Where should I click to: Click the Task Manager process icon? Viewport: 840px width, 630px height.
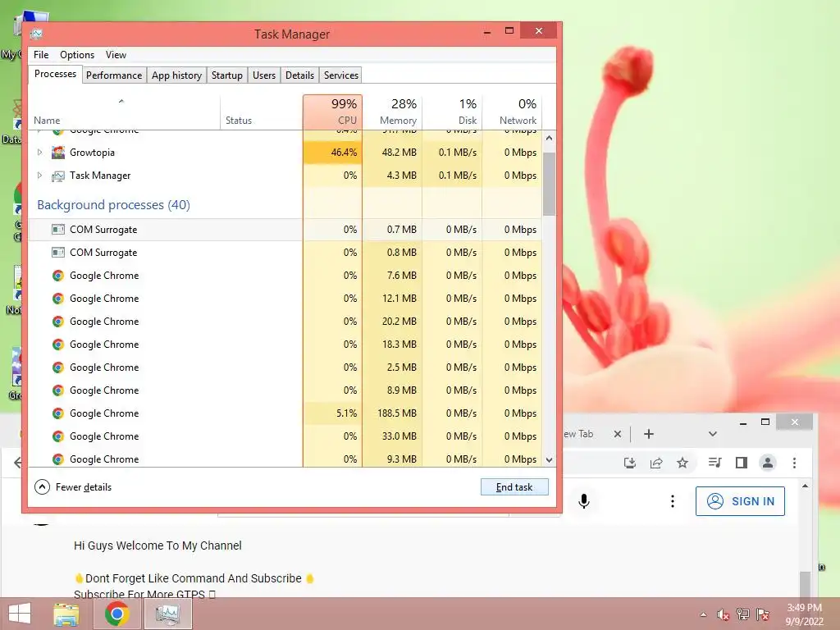pos(58,176)
